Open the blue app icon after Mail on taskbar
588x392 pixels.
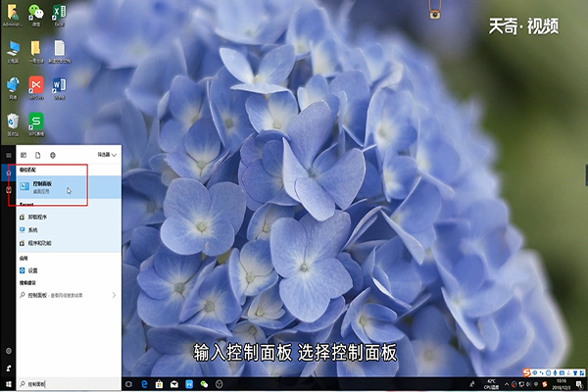point(189,384)
